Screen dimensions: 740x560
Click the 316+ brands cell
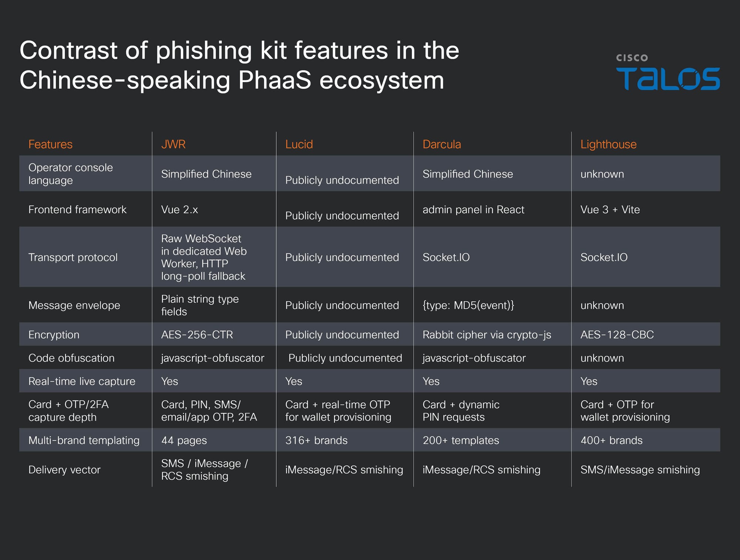coord(316,440)
